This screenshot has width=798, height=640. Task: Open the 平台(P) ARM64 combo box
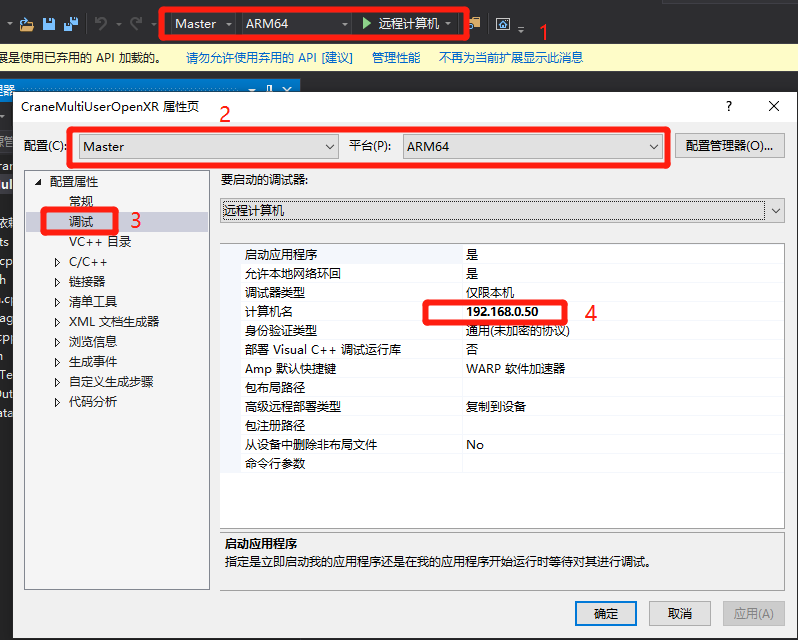(x=533, y=147)
